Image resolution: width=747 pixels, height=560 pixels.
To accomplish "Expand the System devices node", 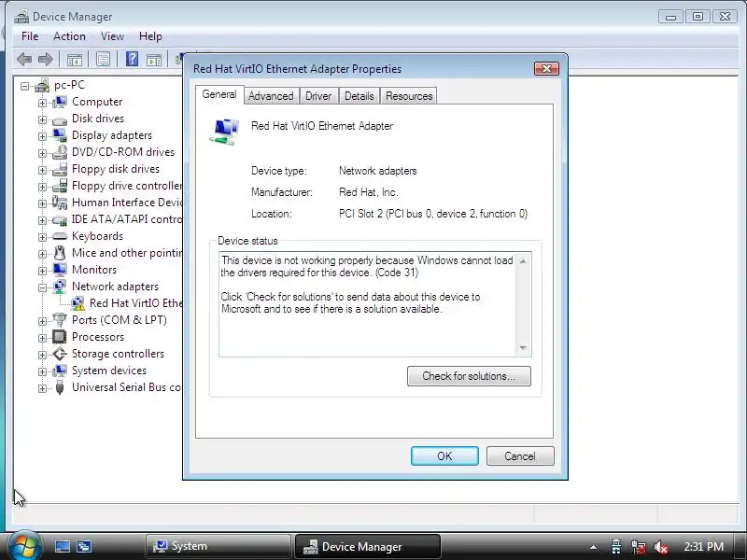I will (x=42, y=371).
